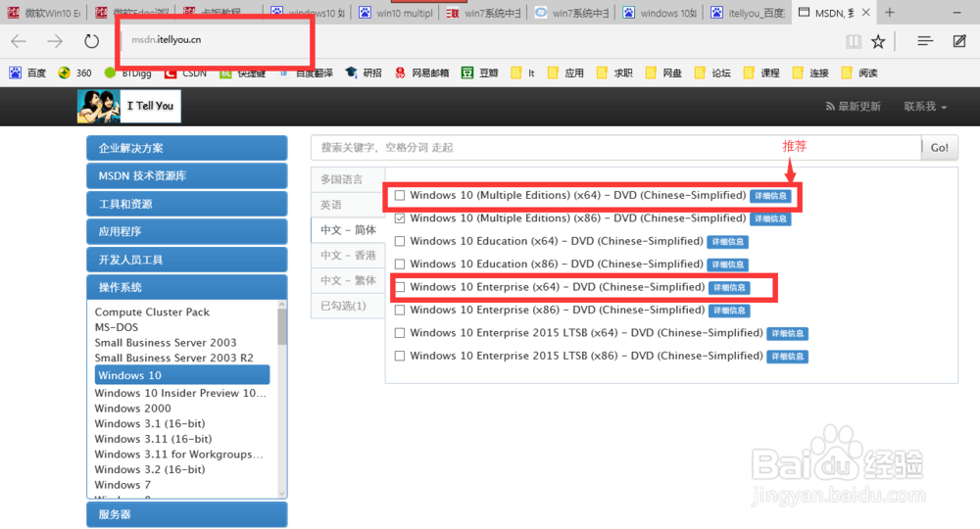980x529 pixels.
Task: Collapse 操作系统 sidebar section
Action: 187,287
